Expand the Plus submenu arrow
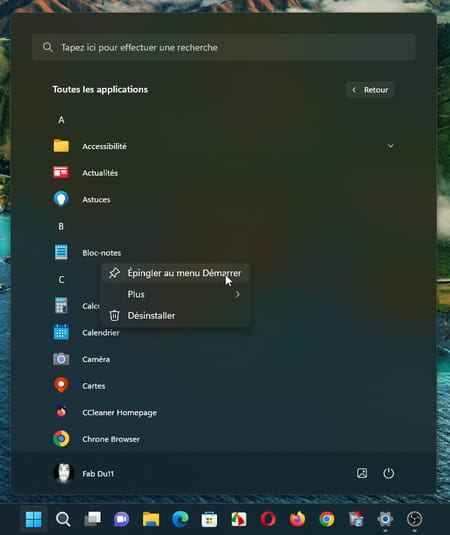This screenshot has width=450, height=535. pyautogui.click(x=237, y=294)
